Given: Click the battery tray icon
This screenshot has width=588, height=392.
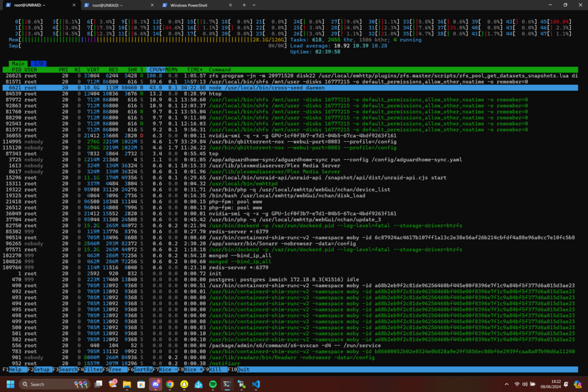Looking at the screenshot, I should (533, 384).
